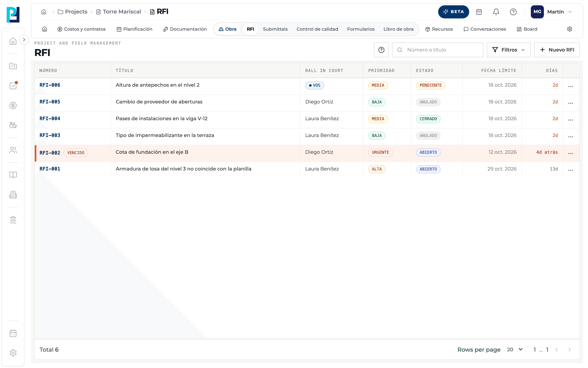Open the sidebar calendar icon
Screen dimensions: 588x368
pyautogui.click(x=13, y=333)
